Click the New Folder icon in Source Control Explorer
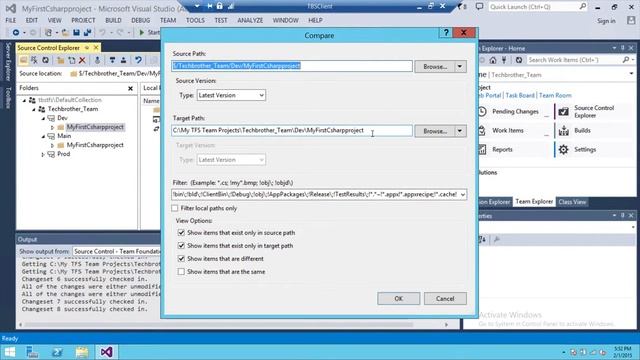 click(x=60, y=60)
